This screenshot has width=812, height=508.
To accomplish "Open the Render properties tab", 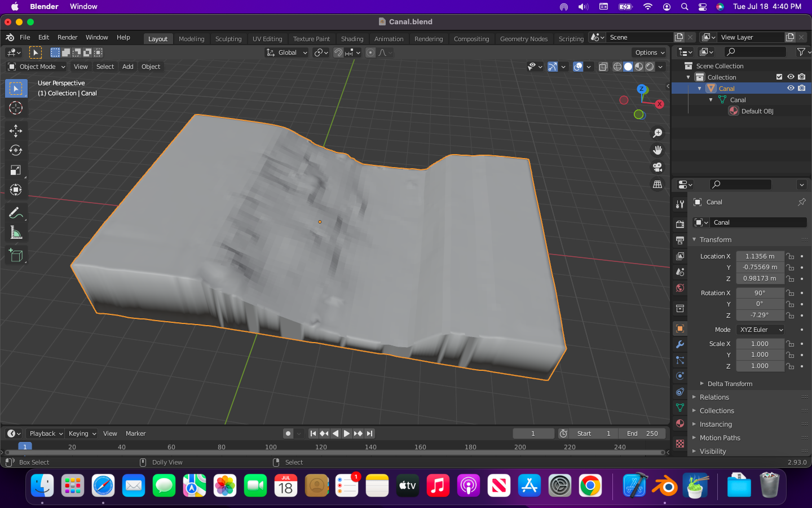I will [680, 224].
